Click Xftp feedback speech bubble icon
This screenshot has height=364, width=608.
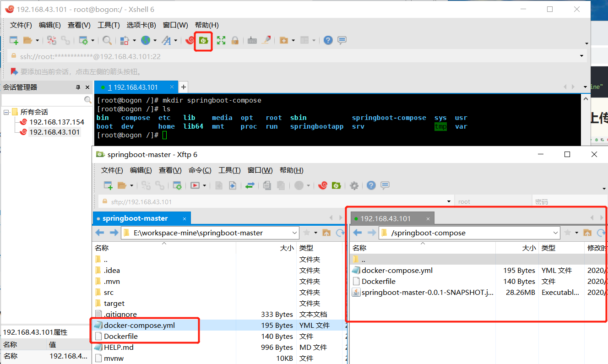385,185
